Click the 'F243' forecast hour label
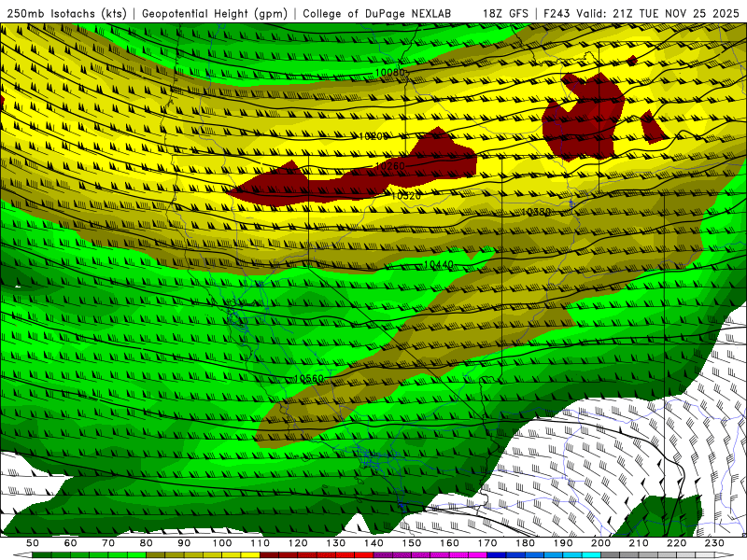747x560 pixels. [557, 14]
